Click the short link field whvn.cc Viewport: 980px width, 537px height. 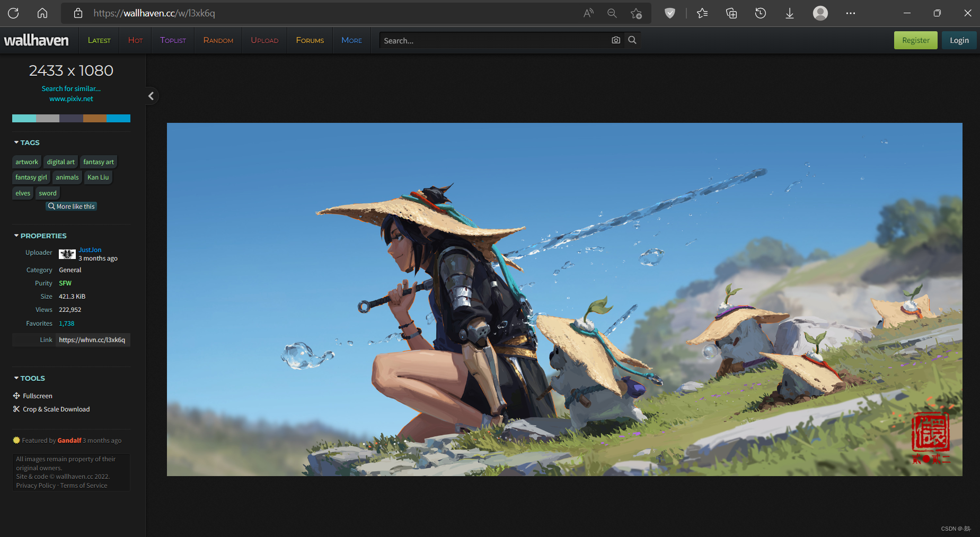tap(93, 339)
